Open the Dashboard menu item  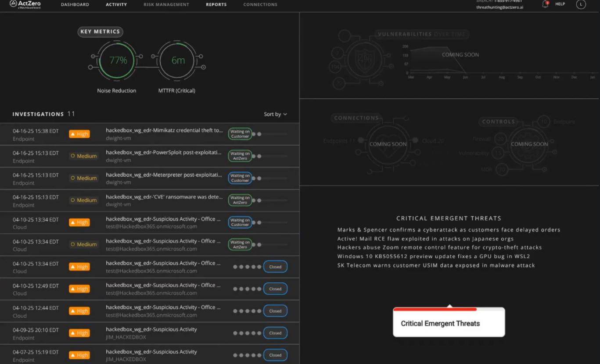75,5
